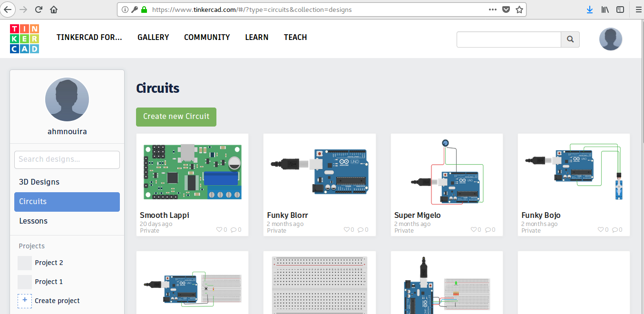Like Smooth Lappi with the heart icon

[x=219, y=230]
